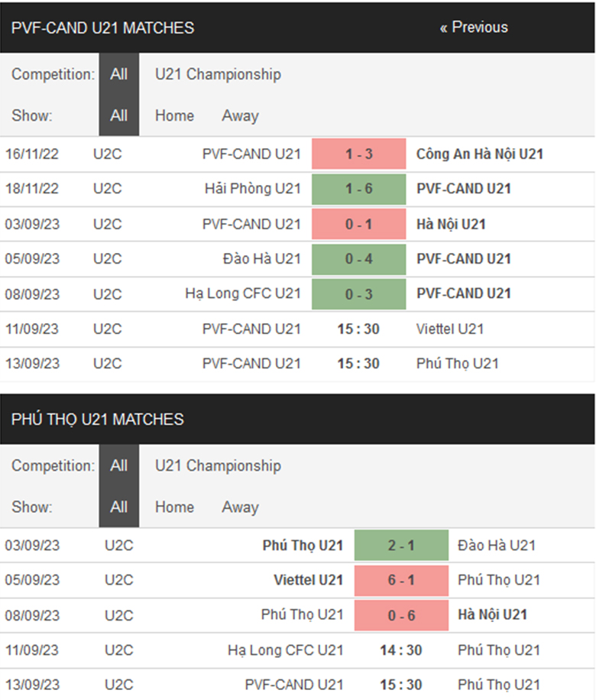Select the All competition filter in PVF-CAND section

point(118,74)
